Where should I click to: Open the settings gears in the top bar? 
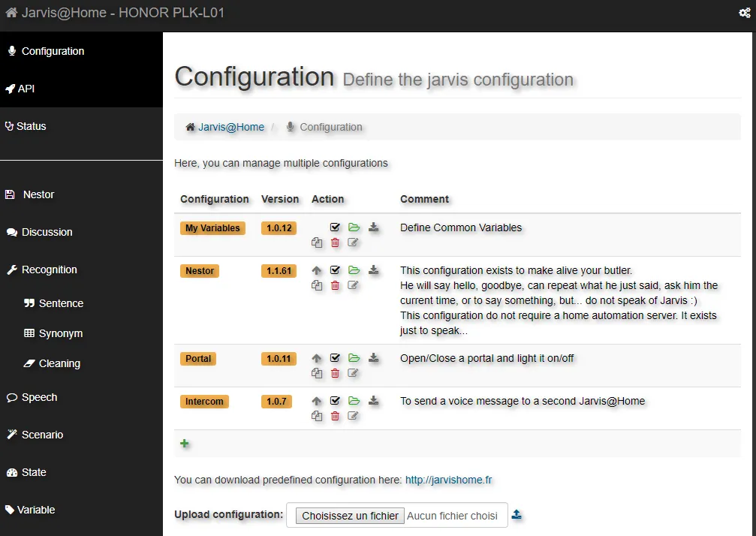coord(744,13)
